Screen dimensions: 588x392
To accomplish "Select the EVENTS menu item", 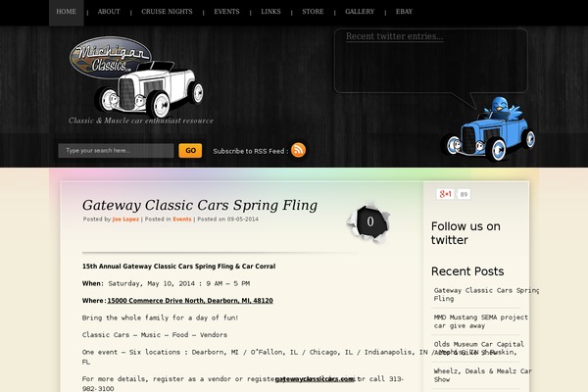I will point(226,12).
